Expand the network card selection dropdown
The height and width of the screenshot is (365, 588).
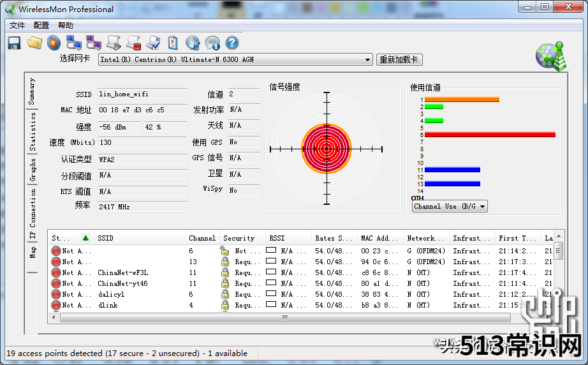(x=367, y=59)
